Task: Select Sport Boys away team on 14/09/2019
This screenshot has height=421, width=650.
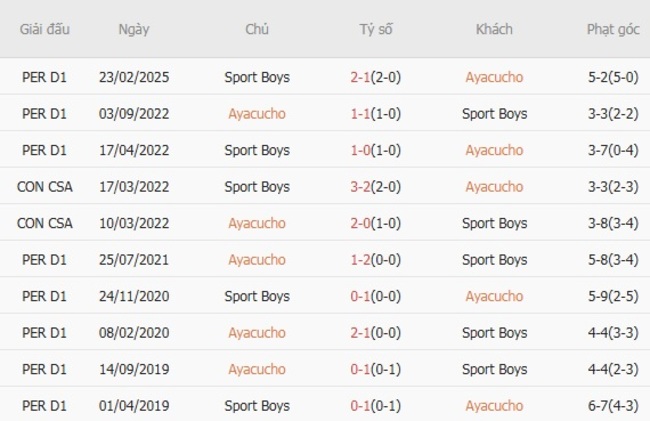Action: tap(494, 369)
